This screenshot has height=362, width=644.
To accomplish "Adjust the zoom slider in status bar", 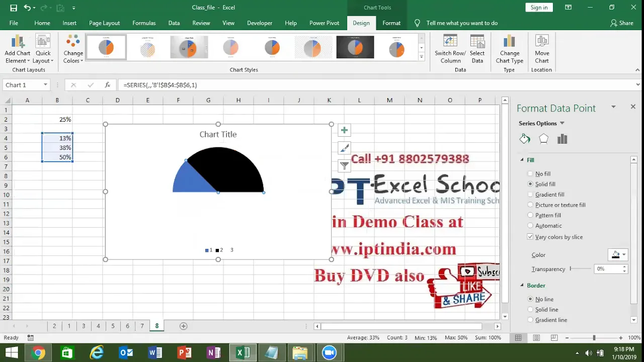I will (x=594, y=338).
